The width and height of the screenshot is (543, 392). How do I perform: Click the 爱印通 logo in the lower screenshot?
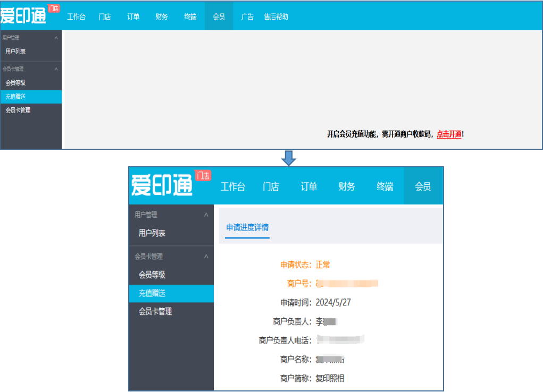(x=162, y=186)
